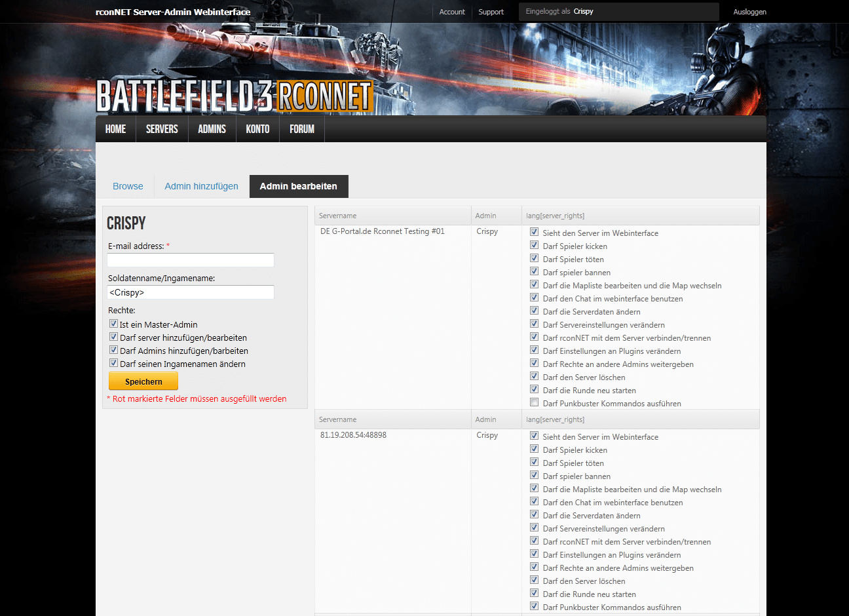This screenshot has height=616, width=849.
Task: Open the HOME navigation menu item
Action: [x=115, y=129]
